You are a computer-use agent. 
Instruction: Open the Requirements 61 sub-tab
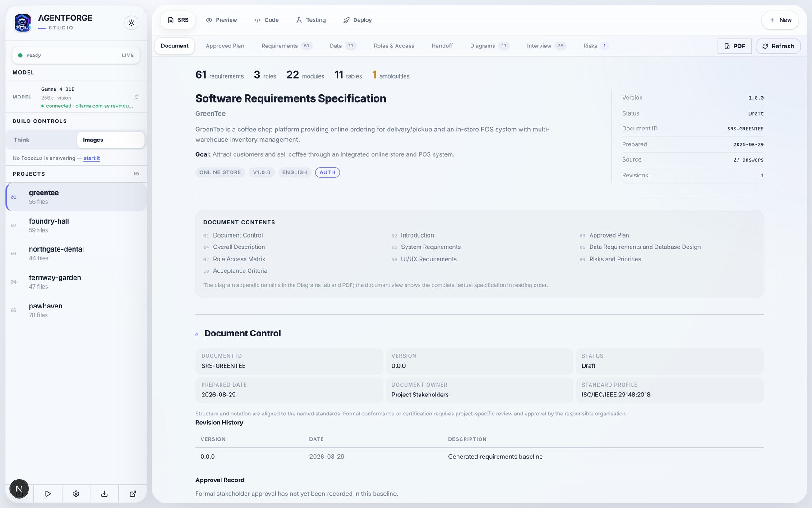[286, 46]
